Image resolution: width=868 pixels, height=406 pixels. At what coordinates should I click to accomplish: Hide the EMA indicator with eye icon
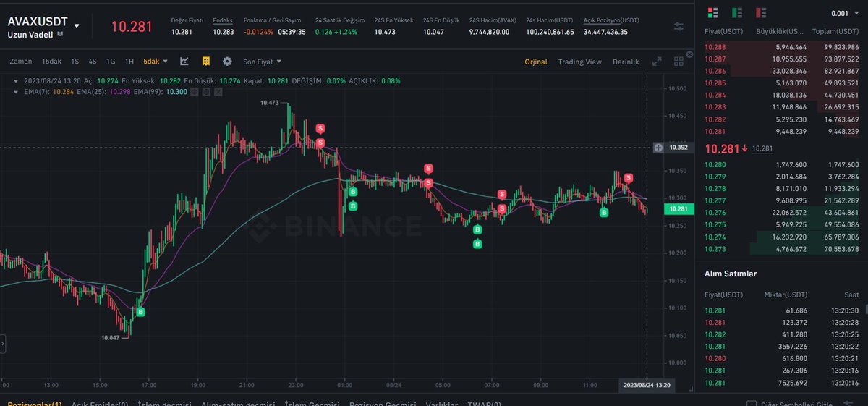click(x=194, y=92)
